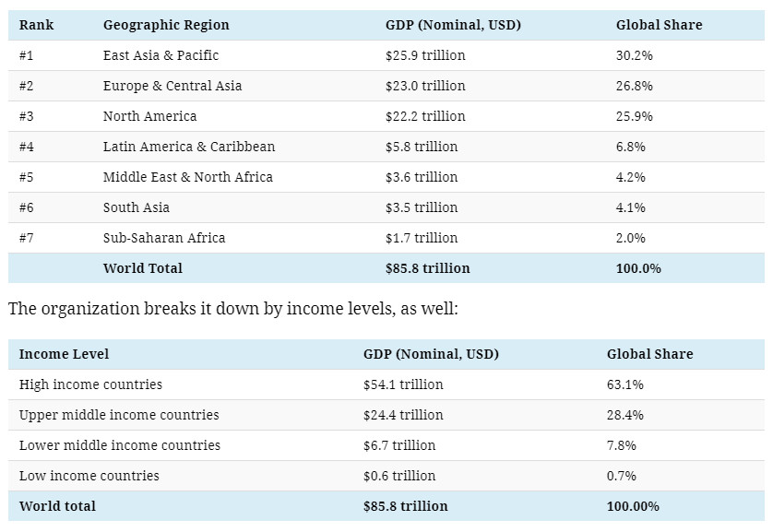Click the Rank column header
Screen dimensions: 773x532
point(37,25)
